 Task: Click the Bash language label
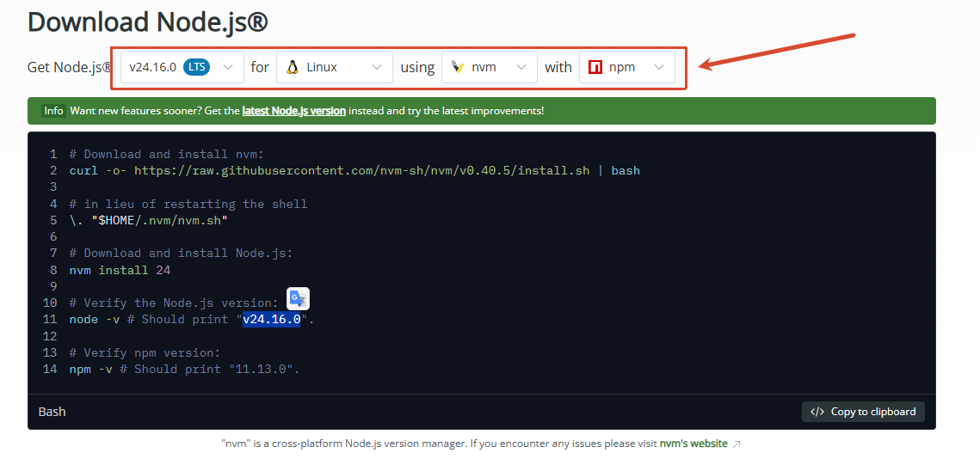(52, 412)
